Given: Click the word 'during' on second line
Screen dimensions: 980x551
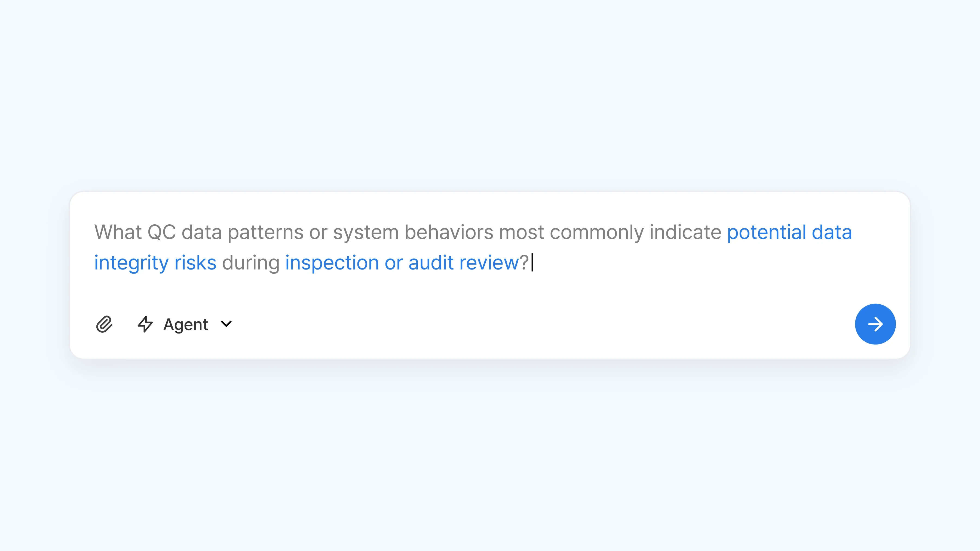Looking at the screenshot, I should (x=251, y=262).
